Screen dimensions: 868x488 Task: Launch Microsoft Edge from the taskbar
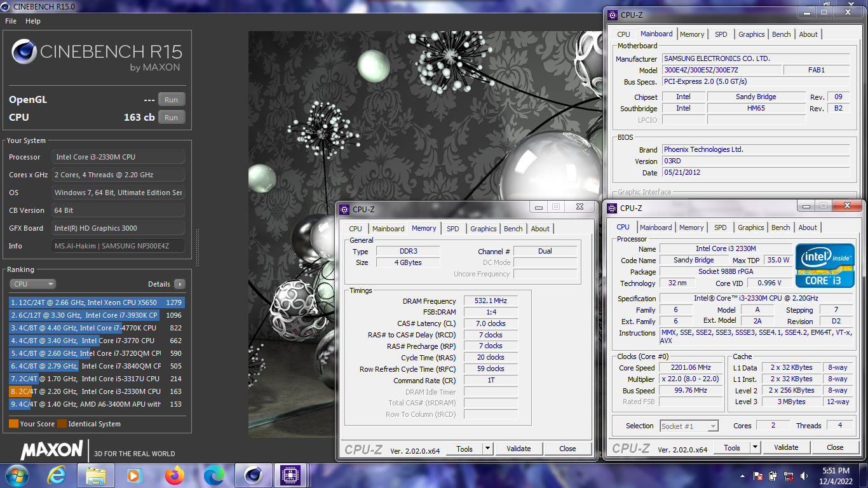coord(214,475)
